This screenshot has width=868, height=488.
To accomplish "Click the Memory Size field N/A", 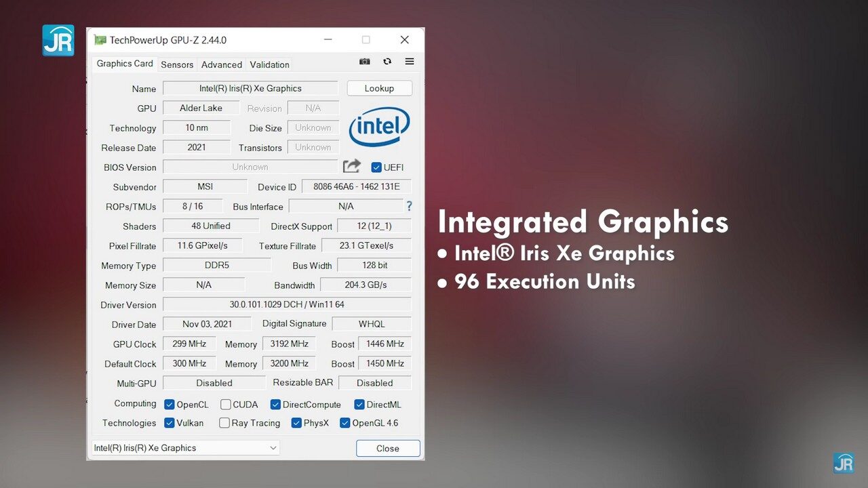I will 204,285.
